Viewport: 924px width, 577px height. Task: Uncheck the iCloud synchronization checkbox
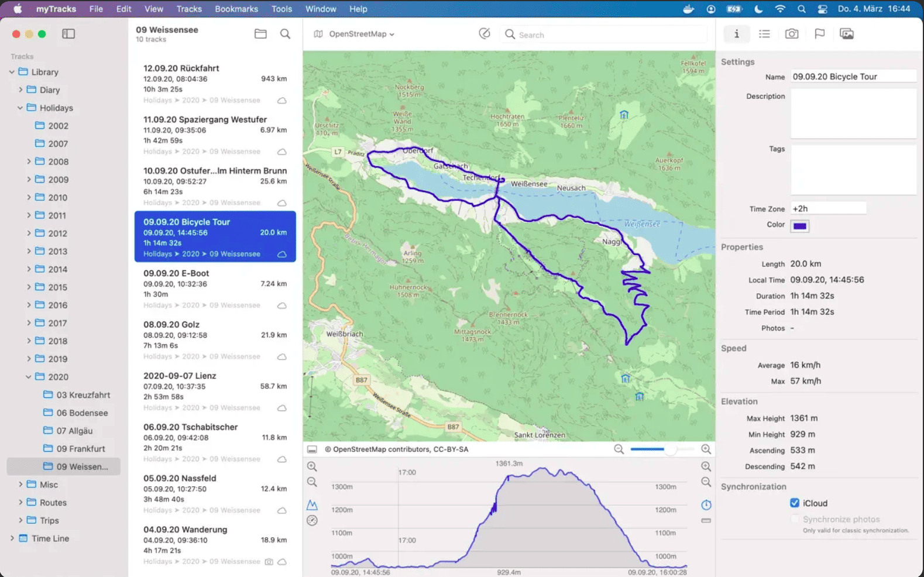click(795, 503)
